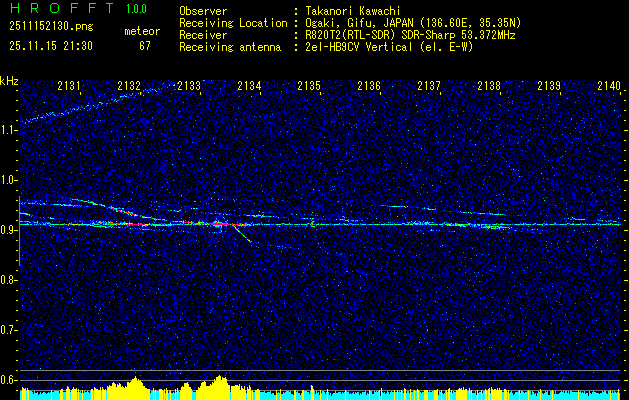Click observer name Takanori Kawachi
This screenshot has width=629, height=400.
click(352, 11)
